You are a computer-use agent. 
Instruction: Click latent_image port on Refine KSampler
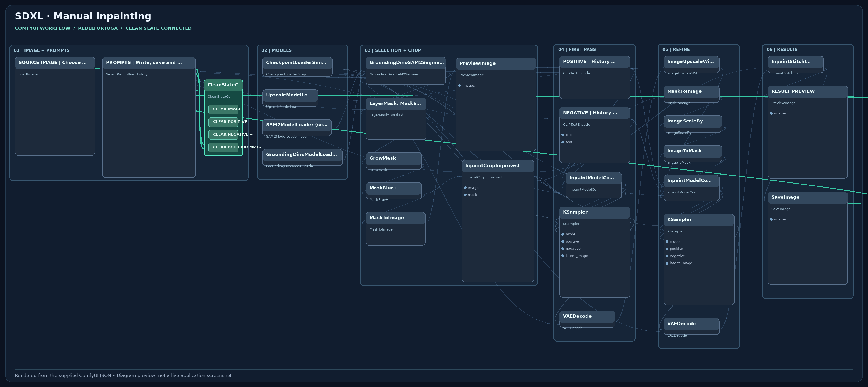pyautogui.click(x=667, y=263)
